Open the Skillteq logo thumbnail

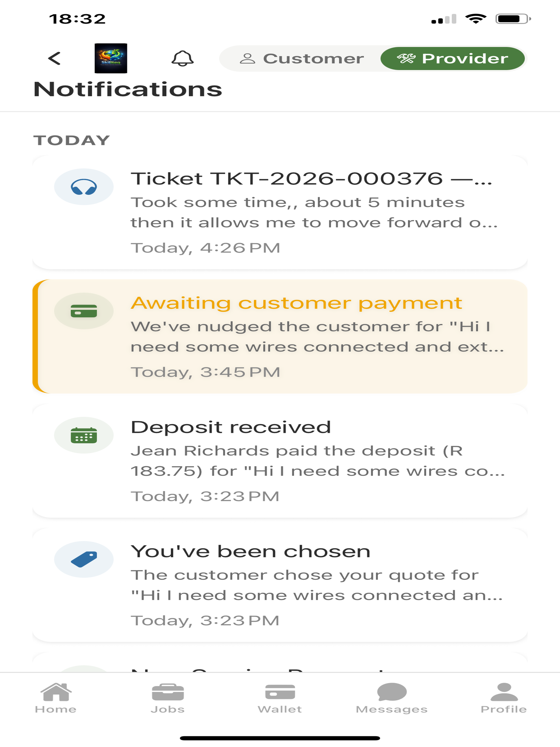coord(111,59)
